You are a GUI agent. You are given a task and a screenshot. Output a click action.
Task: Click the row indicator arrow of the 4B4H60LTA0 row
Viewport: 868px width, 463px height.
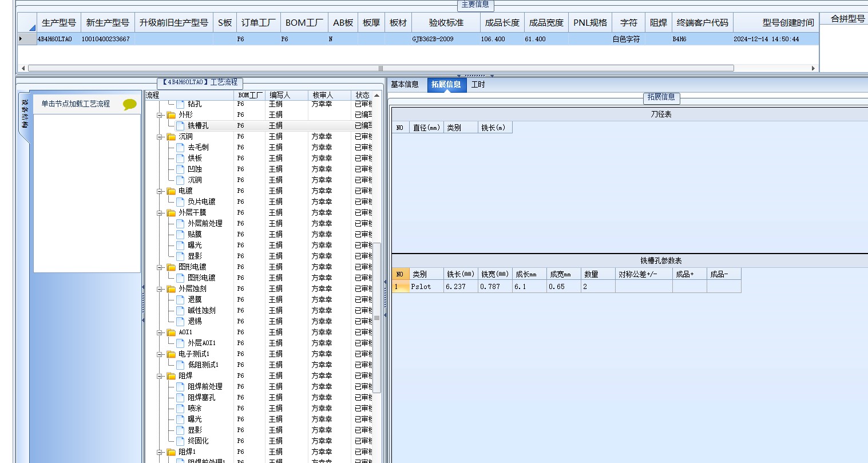click(22, 39)
